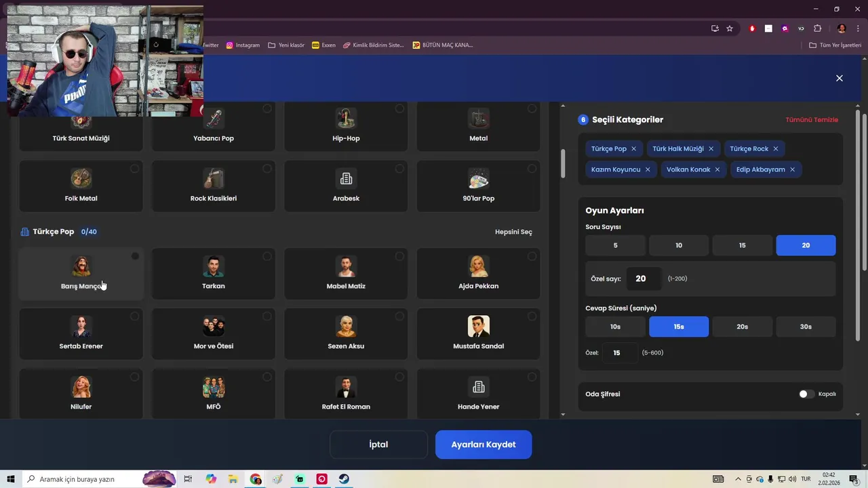
Task: Click Tümünü Temizle to clear categories
Action: pos(812,120)
